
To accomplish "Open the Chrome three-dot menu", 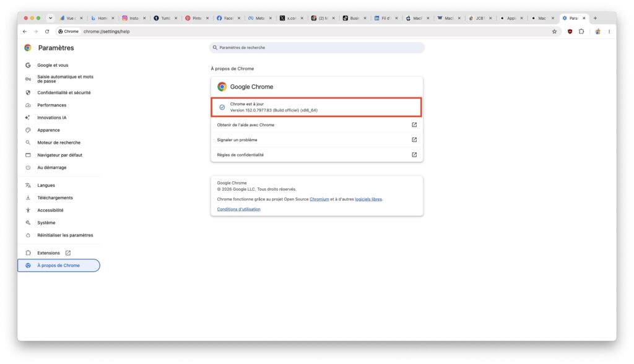I will point(609,32).
